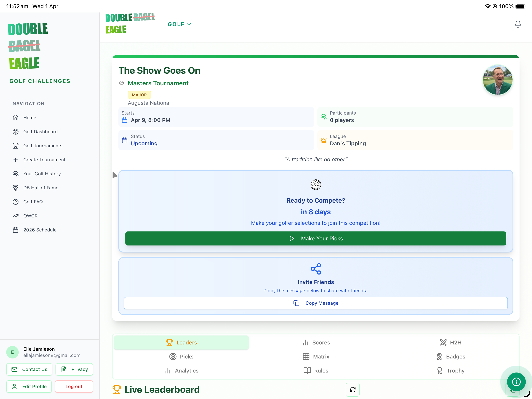Open OWGR trending icon
Viewport: 532px width, 399px height.
[16, 216]
